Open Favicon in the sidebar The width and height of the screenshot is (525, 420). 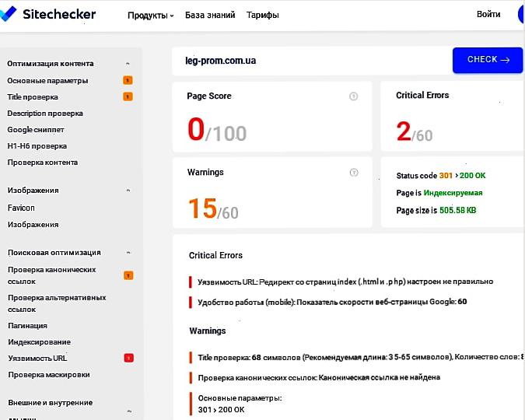tap(21, 208)
